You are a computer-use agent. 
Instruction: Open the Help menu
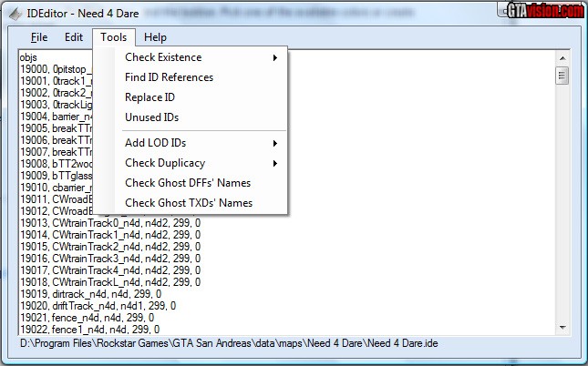pos(155,37)
